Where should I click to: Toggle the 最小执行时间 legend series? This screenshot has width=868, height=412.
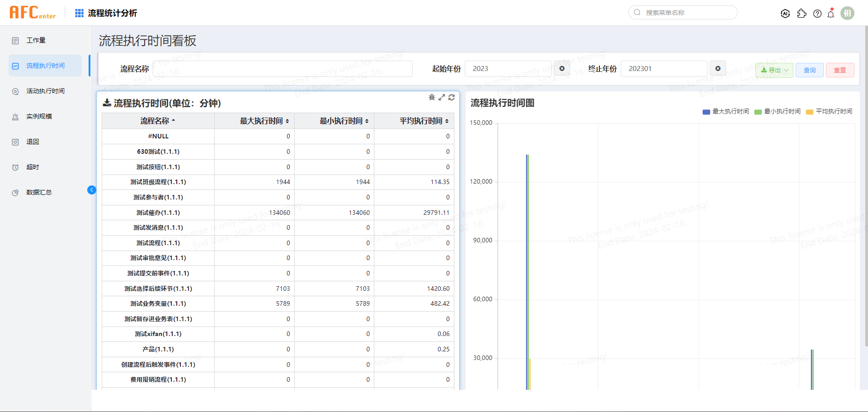777,112
